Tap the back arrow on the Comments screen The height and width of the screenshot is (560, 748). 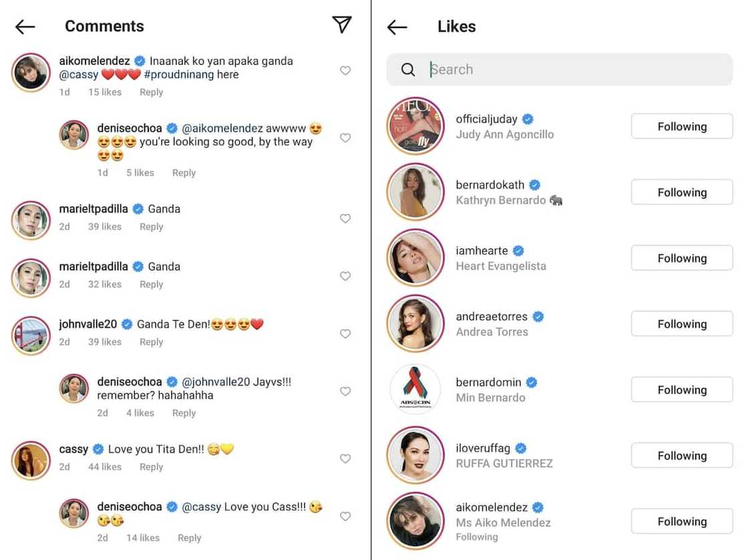[25, 27]
